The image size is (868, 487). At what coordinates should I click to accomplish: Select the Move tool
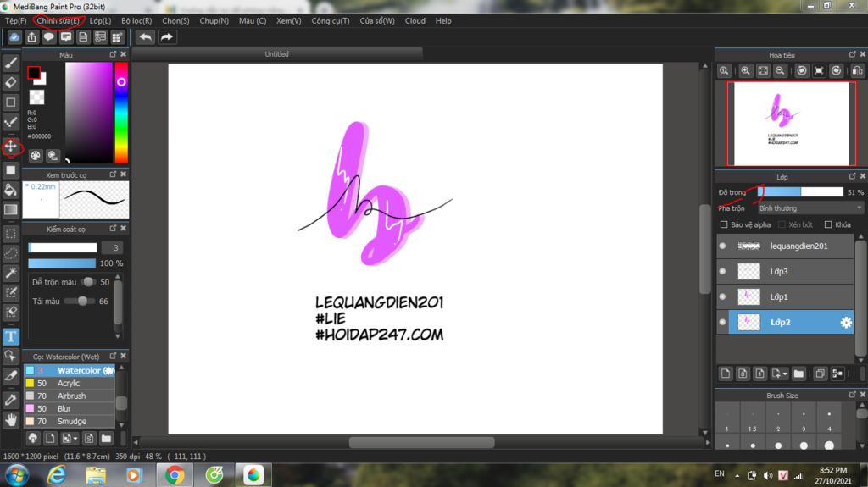click(10, 147)
